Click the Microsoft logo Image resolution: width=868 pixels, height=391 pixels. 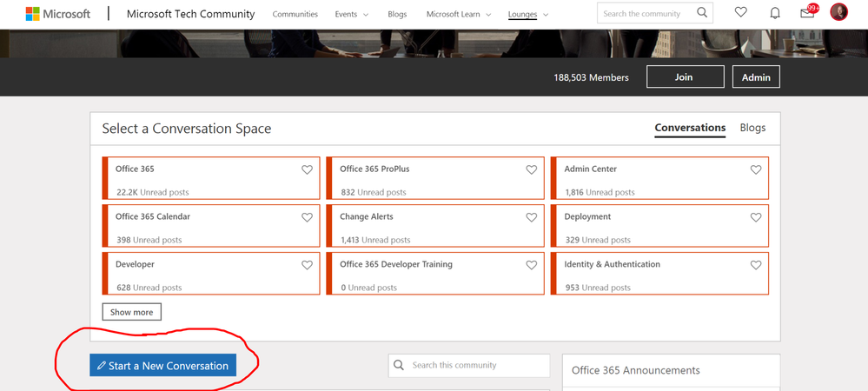(x=57, y=14)
